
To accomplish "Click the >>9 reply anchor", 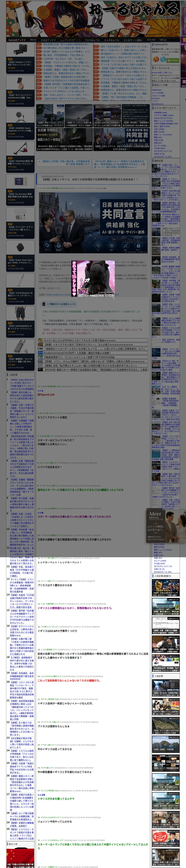I will (x=40, y=513).
